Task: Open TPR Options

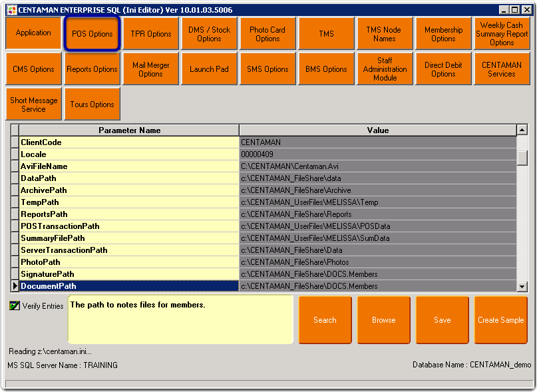Action: (x=150, y=33)
